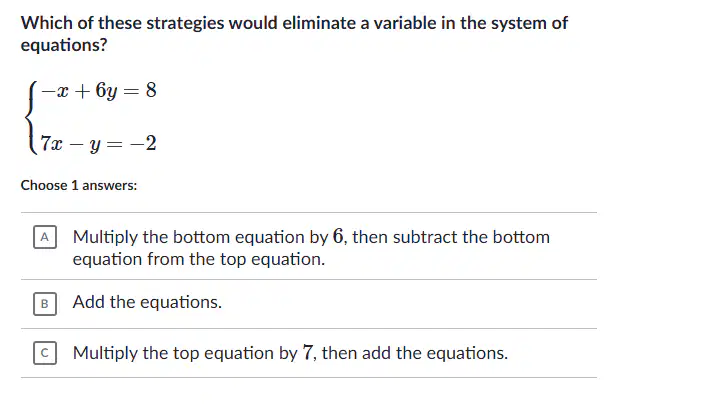This screenshot has width=709, height=409.
Task: Click the number 6 in option A
Action: pos(338,236)
